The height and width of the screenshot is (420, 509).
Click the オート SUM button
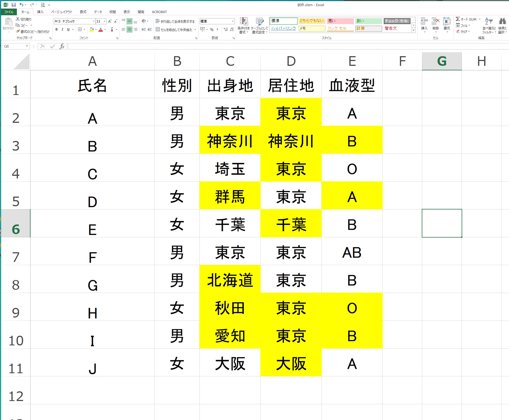click(466, 19)
